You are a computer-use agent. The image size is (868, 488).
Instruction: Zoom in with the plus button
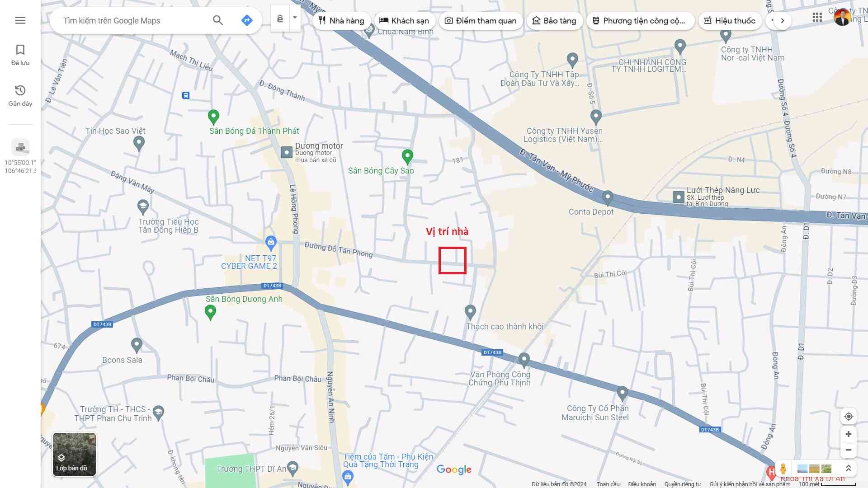[x=849, y=434]
